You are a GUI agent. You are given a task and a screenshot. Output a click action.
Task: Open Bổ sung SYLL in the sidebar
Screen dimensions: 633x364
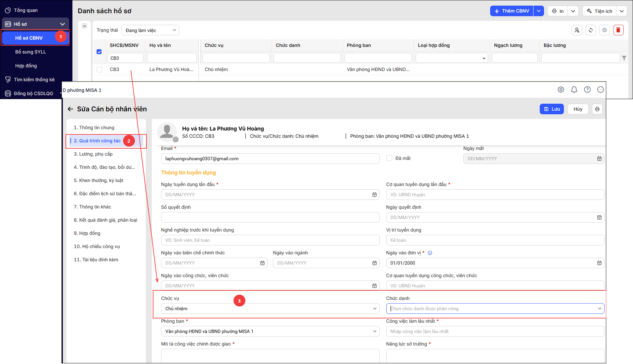pyautogui.click(x=30, y=52)
